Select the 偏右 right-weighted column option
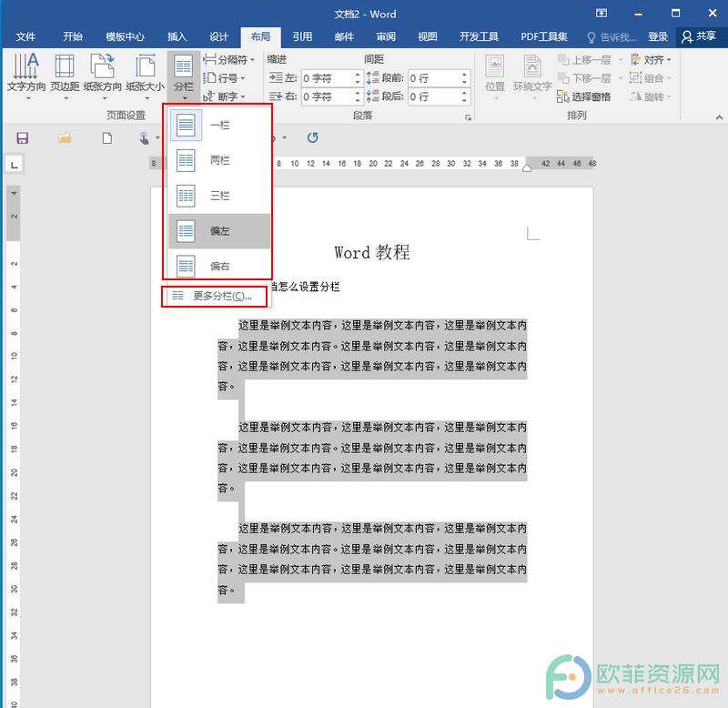The width and height of the screenshot is (728, 708). click(x=219, y=266)
